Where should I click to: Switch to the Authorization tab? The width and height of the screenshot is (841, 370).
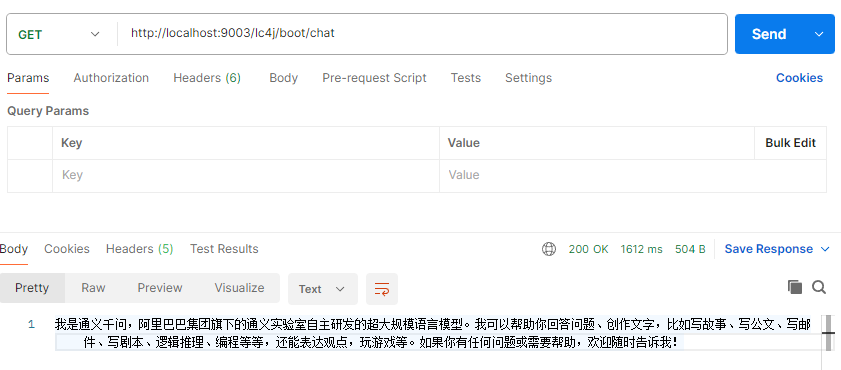[x=111, y=78]
